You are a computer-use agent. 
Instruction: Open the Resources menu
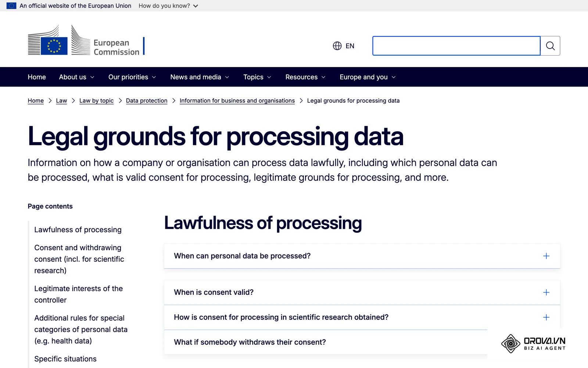coord(305,77)
